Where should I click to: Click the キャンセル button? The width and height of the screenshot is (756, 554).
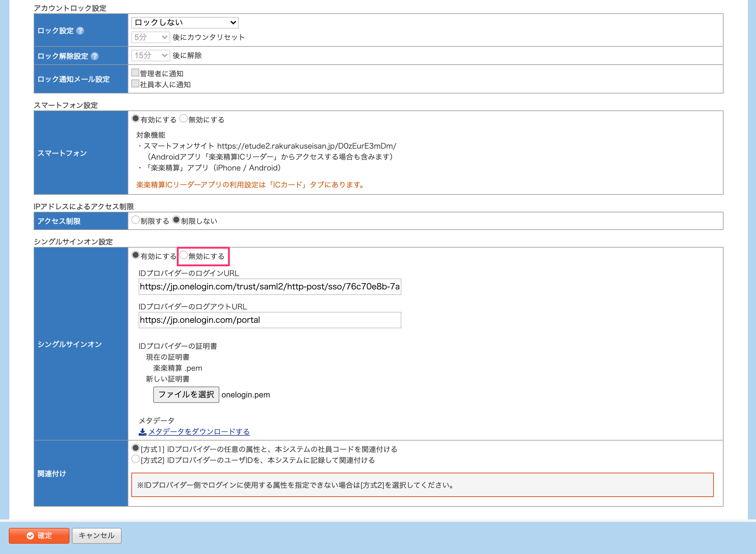[x=96, y=536]
